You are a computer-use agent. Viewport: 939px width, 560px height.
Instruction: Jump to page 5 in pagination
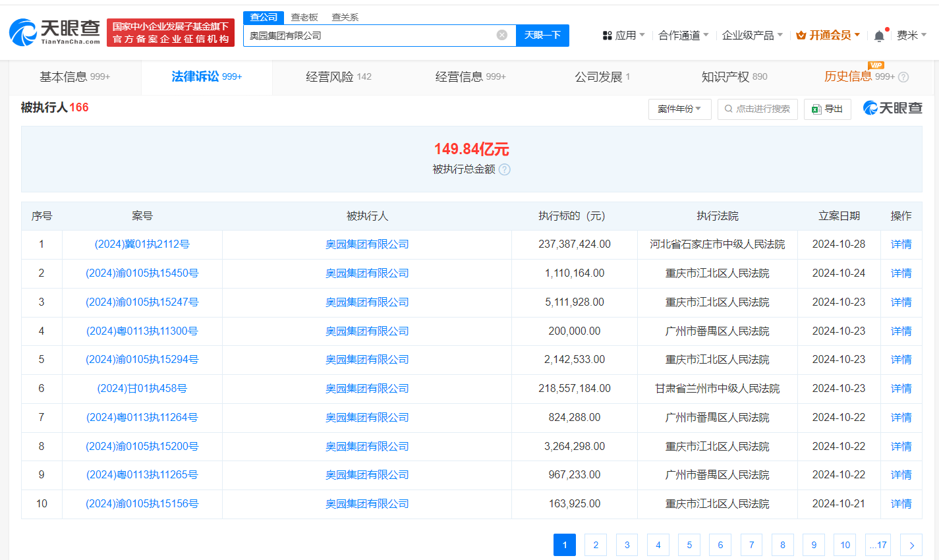tap(689, 545)
